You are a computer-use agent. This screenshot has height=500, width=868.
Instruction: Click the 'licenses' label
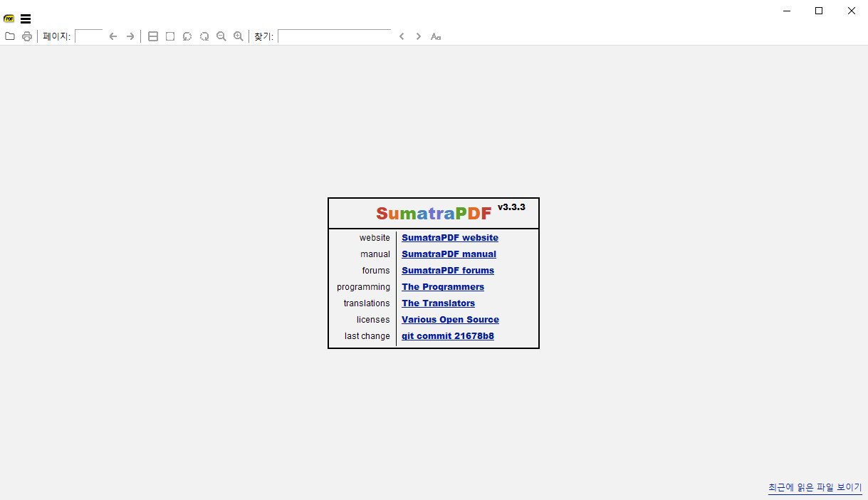tap(373, 320)
